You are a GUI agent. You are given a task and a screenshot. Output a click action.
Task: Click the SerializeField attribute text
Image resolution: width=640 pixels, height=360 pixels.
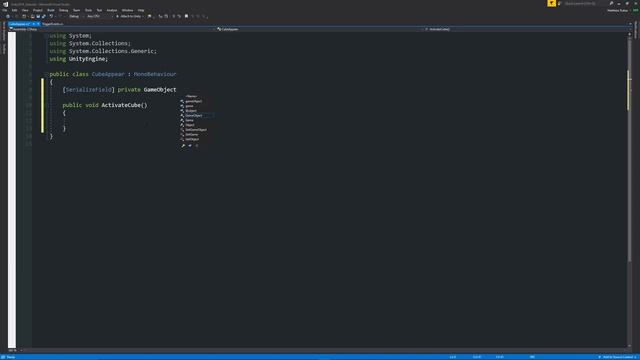pos(89,90)
